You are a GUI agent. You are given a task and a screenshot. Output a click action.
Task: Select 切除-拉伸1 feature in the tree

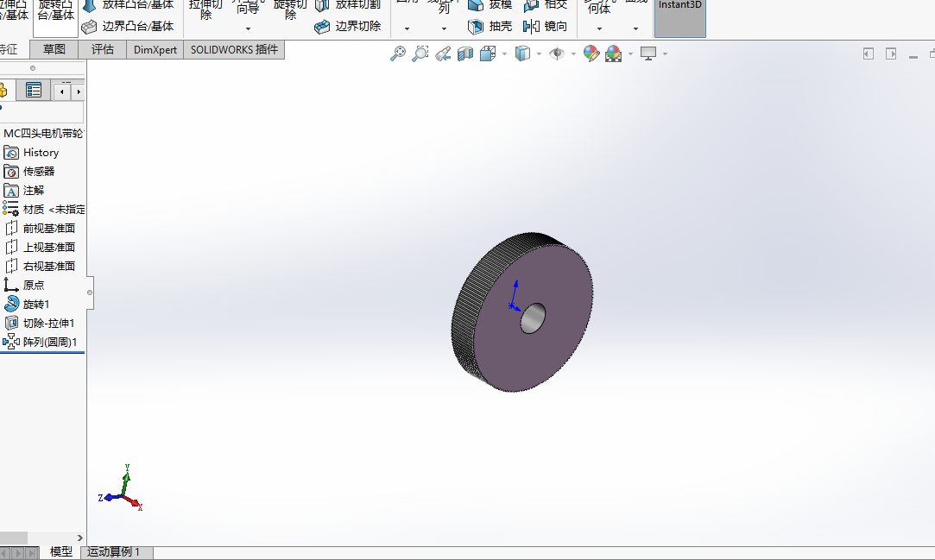click(48, 323)
